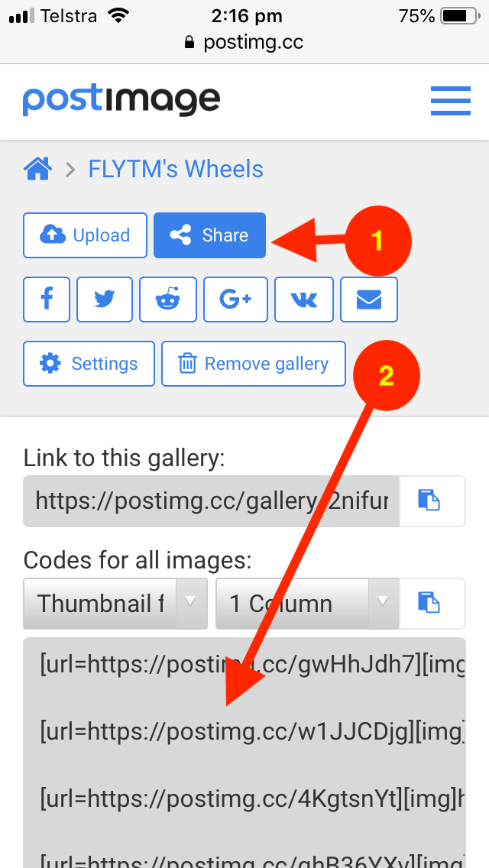Open FLYTM's Wheels breadcrumb link
The height and width of the screenshot is (868, 489).
176,169
